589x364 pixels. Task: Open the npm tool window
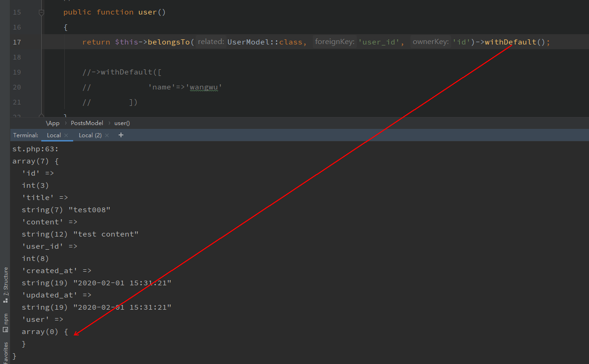tap(6, 322)
